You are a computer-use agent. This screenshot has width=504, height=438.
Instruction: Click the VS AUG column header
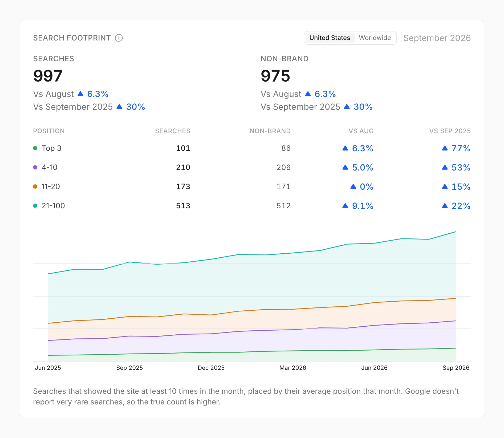point(361,131)
